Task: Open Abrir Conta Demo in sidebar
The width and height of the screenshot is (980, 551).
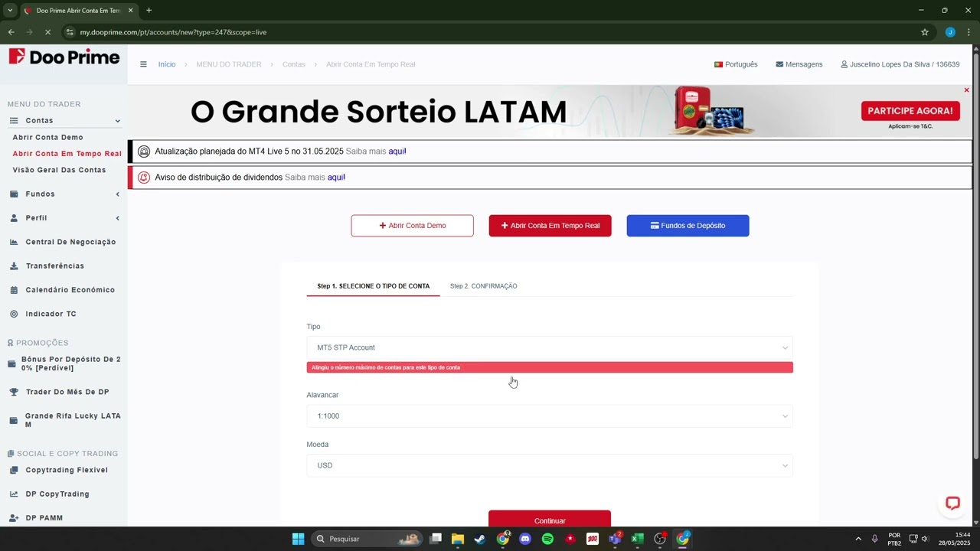Action: pyautogui.click(x=47, y=138)
